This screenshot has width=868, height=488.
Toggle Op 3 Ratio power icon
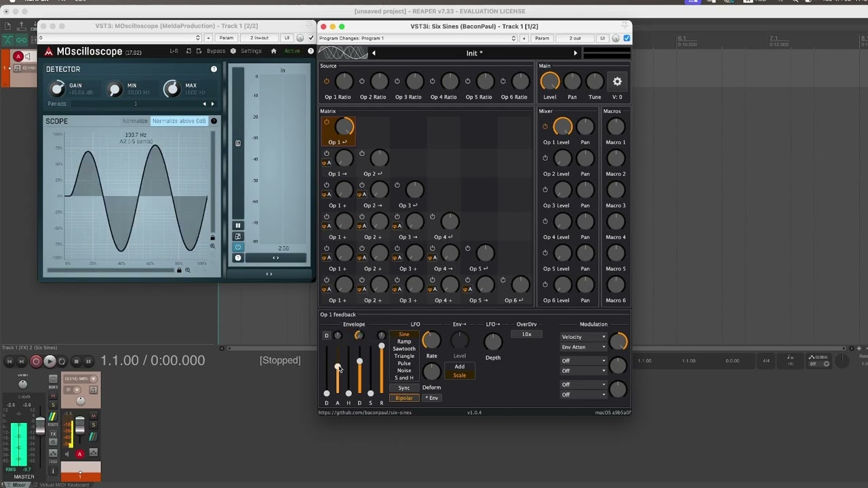click(x=397, y=81)
